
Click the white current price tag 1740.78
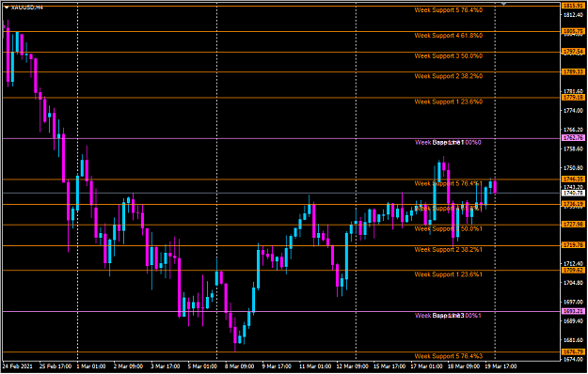pos(573,194)
